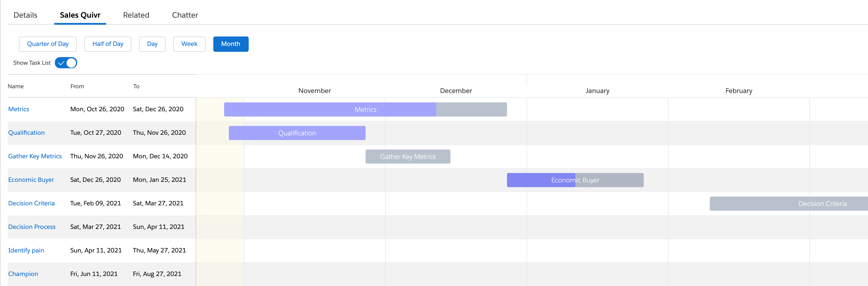Click the 'Sun, Apr 11, 2021' end date of Decision Process

point(159,227)
